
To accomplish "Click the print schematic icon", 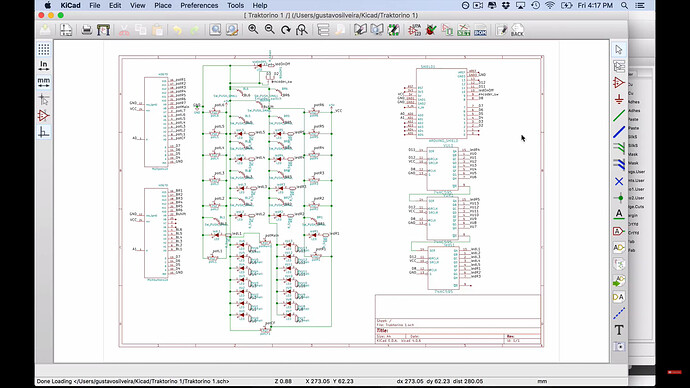I will coord(87,30).
